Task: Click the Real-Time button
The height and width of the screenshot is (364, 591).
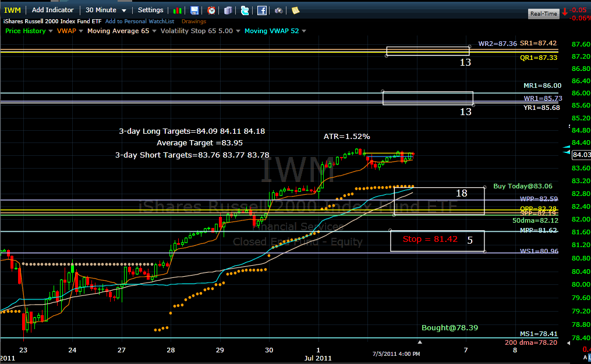Action: [x=543, y=13]
